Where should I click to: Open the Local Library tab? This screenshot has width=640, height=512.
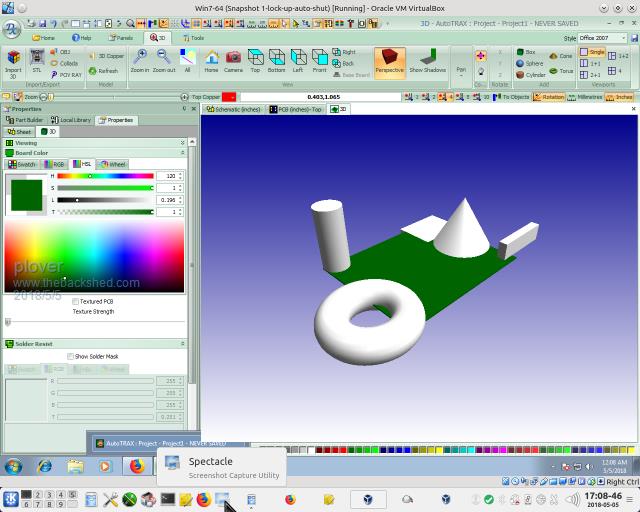70,120
